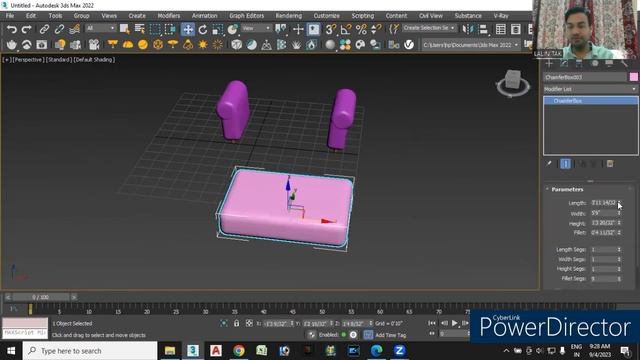Click the Length spinner arrows
Viewport: 640px width, 360px height.
pyautogui.click(x=619, y=203)
